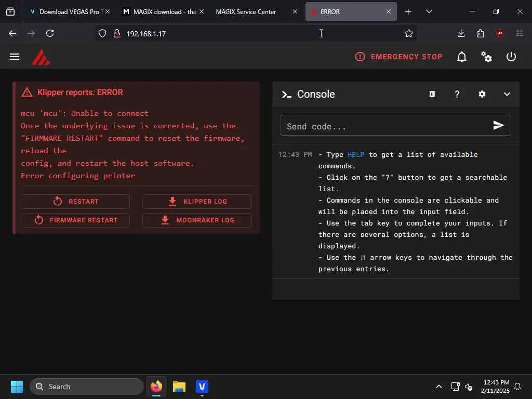The width and height of the screenshot is (532, 399).
Task: Click the uBlock Origin extension icon
Action: click(x=499, y=33)
